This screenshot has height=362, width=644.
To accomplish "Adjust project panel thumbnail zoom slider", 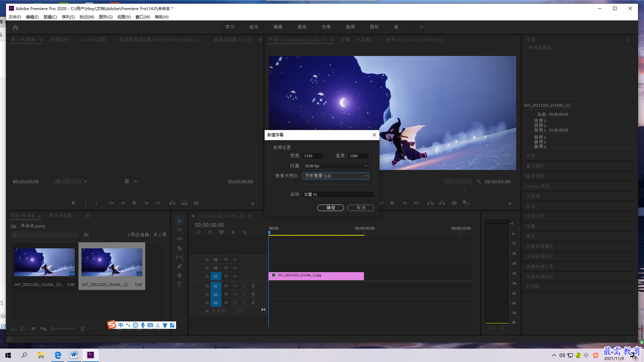I will (x=62, y=329).
